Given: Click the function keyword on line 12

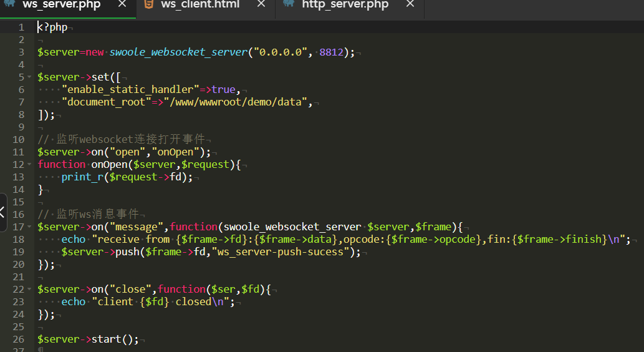Looking at the screenshot, I should point(62,165).
